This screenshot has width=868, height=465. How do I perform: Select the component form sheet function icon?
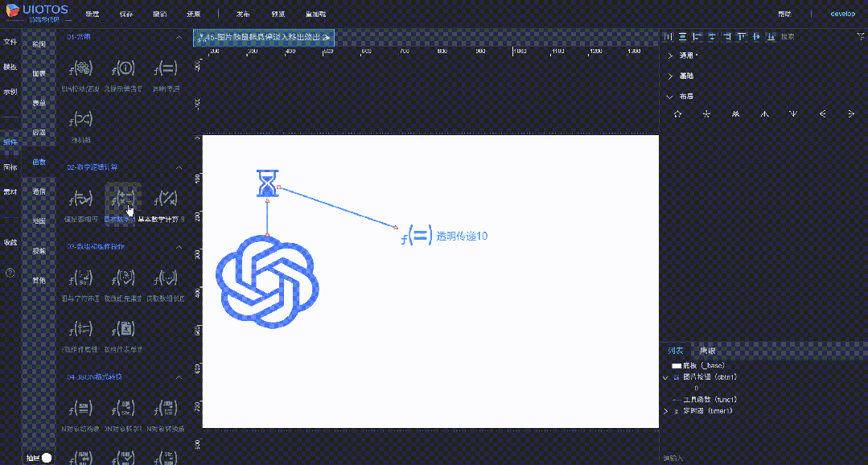[123, 330]
